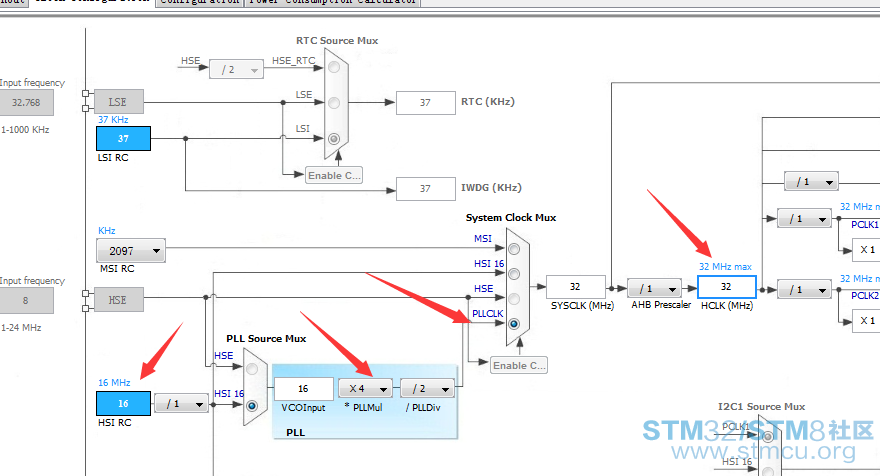Open the HSI RC /1 divider dropdown
Viewport: 880px width, 476px height.
(x=181, y=404)
